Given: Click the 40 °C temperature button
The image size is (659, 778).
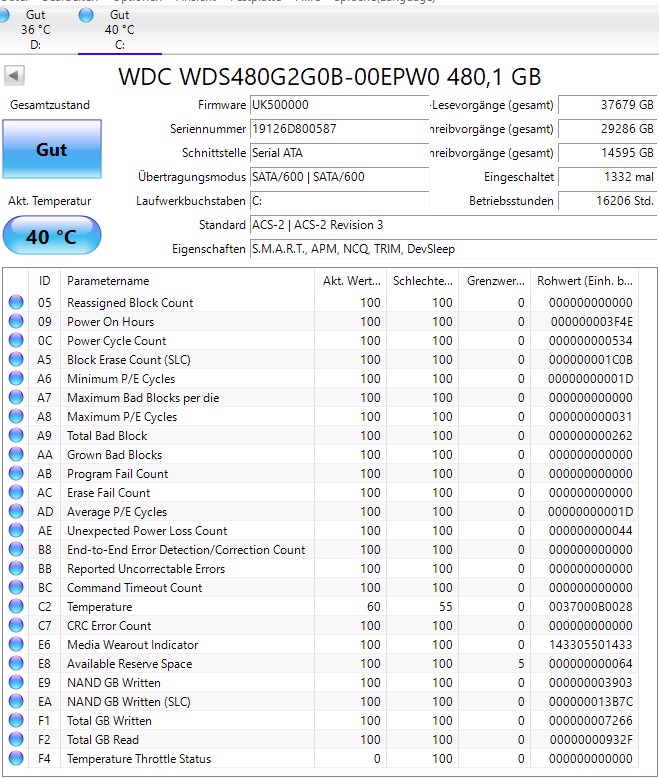Looking at the screenshot, I should [52, 236].
